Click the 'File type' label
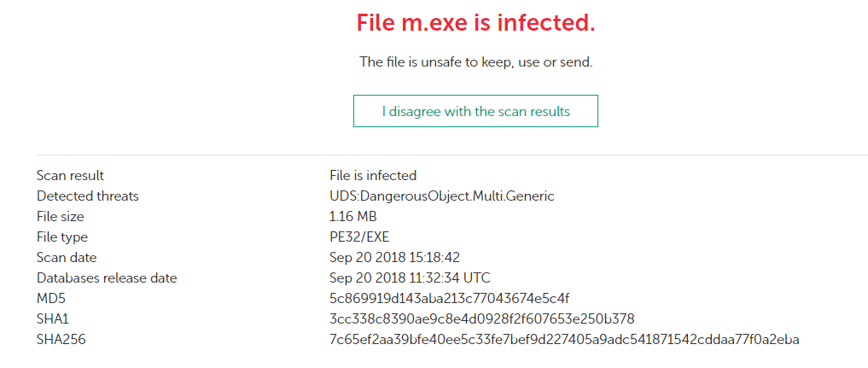The image size is (868, 368). [61, 237]
